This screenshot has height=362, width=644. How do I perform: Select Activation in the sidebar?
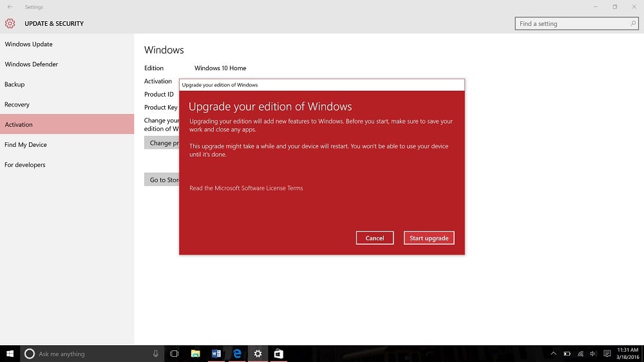click(x=67, y=124)
